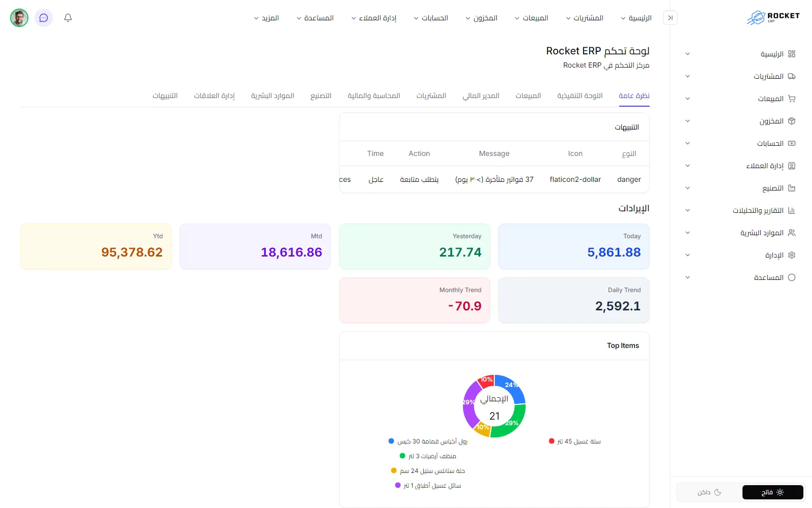This screenshot has width=812, height=508.
Task: Switch to light theme فاتح
Action: point(773,492)
